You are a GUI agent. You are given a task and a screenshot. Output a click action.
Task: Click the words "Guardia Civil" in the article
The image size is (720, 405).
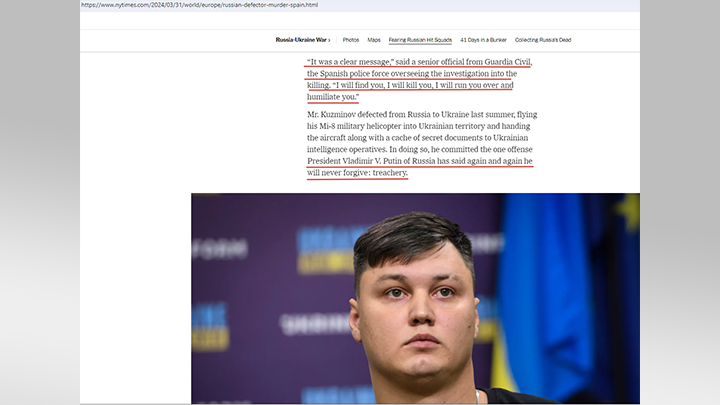pos(507,62)
